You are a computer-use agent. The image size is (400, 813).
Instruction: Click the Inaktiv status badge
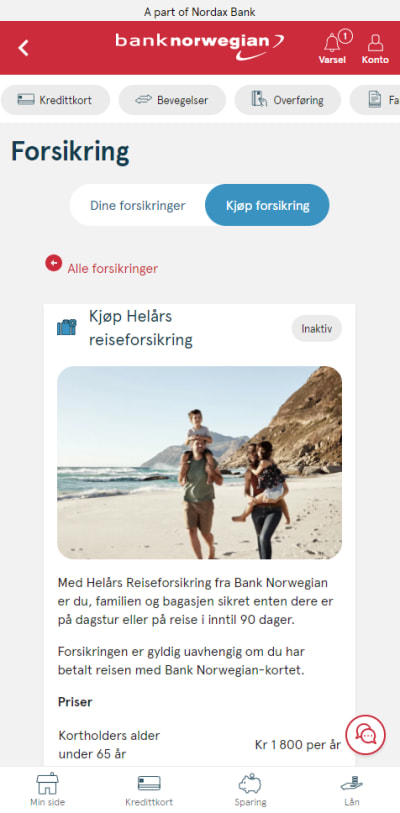[x=316, y=328]
